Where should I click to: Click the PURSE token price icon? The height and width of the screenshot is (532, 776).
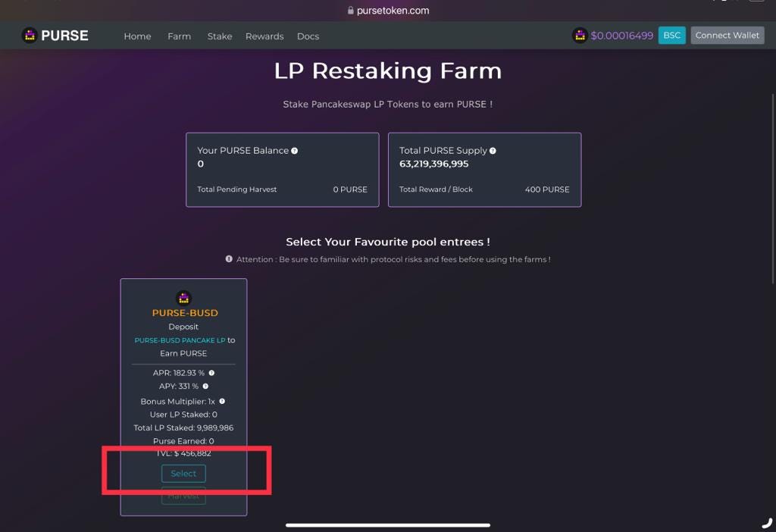pos(580,36)
